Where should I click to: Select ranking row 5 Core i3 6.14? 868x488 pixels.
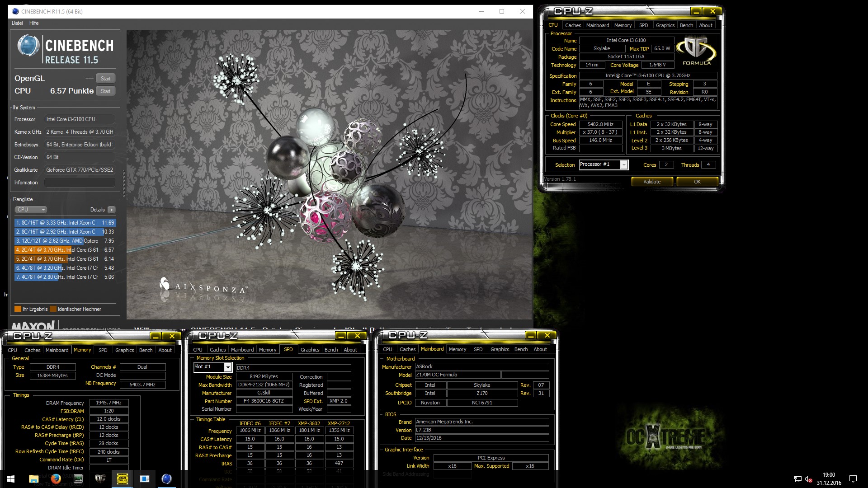[65, 259]
